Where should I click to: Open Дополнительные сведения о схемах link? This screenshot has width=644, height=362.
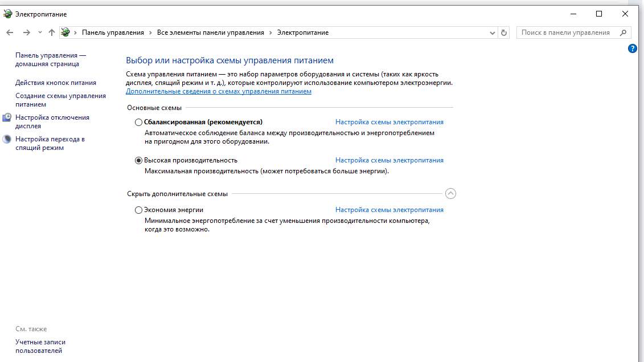point(219,91)
